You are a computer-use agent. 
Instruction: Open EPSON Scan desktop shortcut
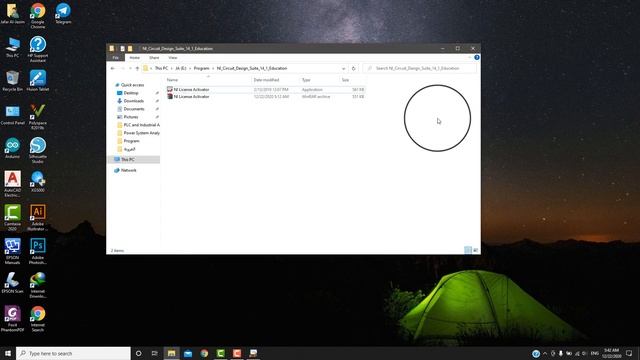coord(12,283)
